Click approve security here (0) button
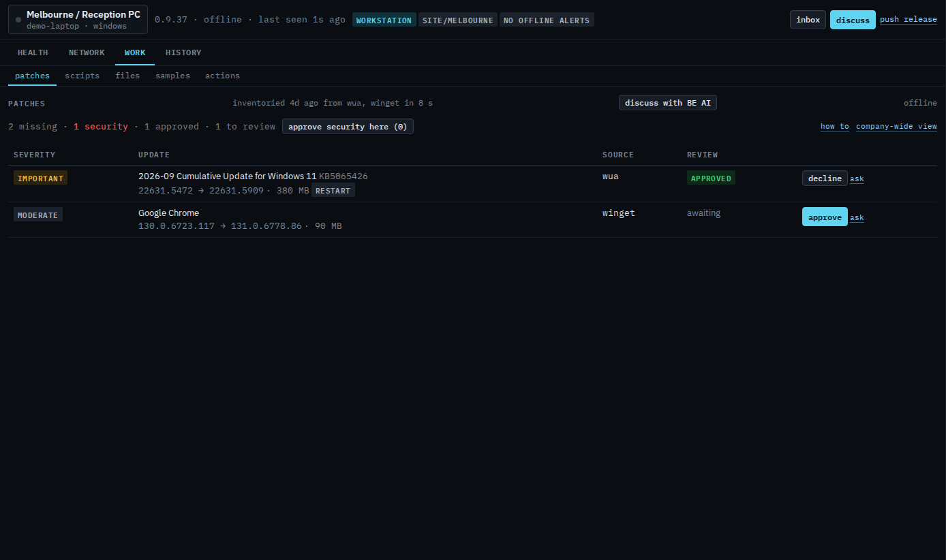The image size is (946, 560). [x=348, y=127]
